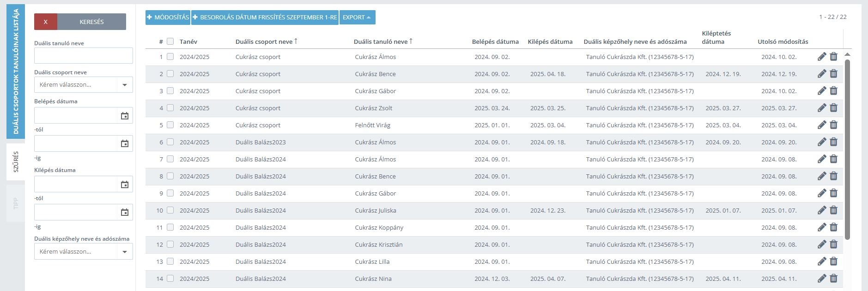Check row 2 checkbox
This screenshot has height=291, width=868.
170,74
